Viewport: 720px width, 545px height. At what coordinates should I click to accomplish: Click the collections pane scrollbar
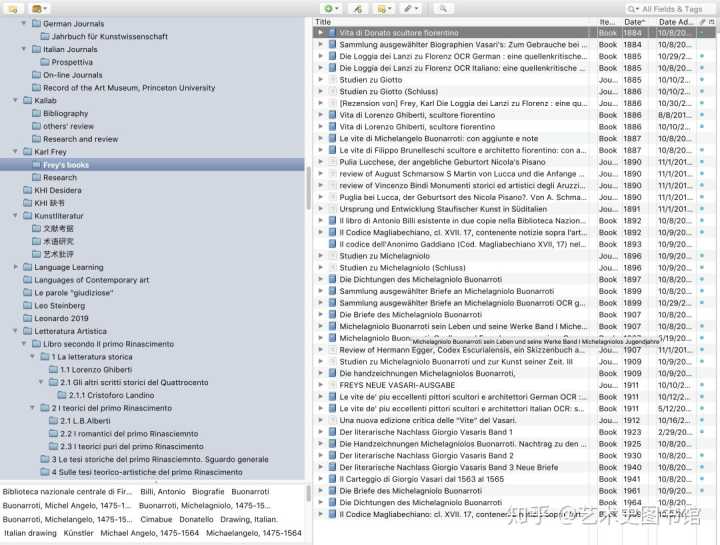coord(308,189)
